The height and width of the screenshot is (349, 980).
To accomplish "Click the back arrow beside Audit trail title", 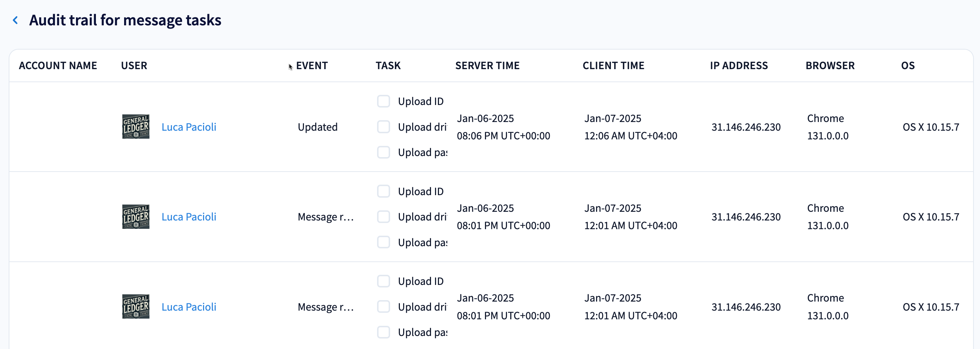I will 16,20.
